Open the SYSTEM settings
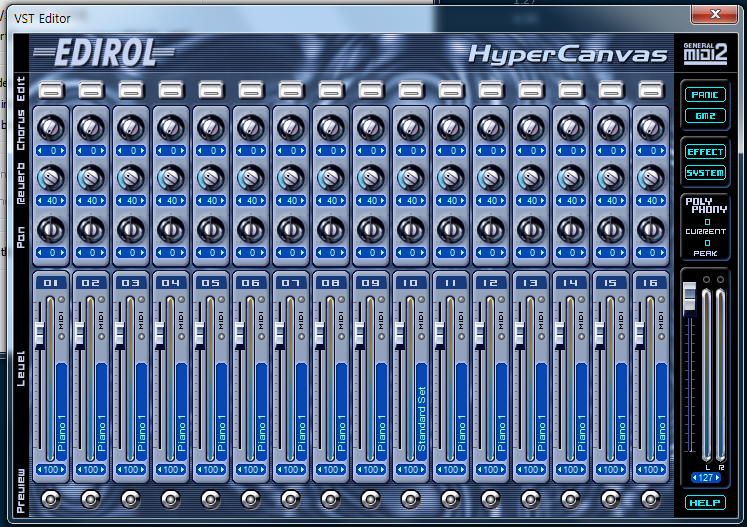This screenshot has width=747, height=527. pos(705,172)
